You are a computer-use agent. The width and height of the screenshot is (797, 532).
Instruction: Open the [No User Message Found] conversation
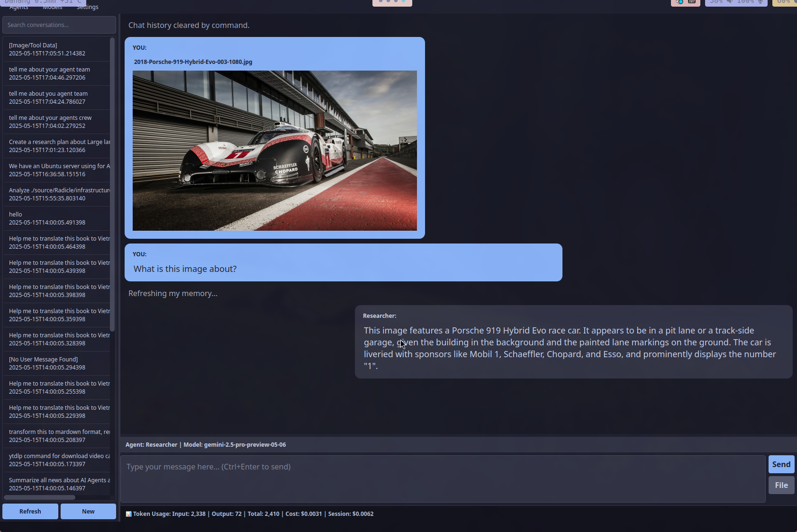[x=57, y=363]
